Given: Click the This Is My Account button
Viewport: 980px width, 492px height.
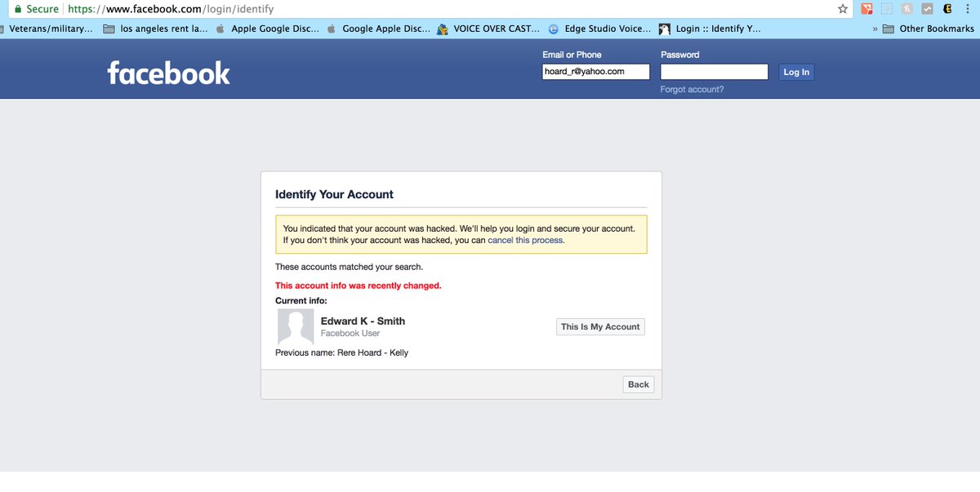Looking at the screenshot, I should tap(600, 327).
